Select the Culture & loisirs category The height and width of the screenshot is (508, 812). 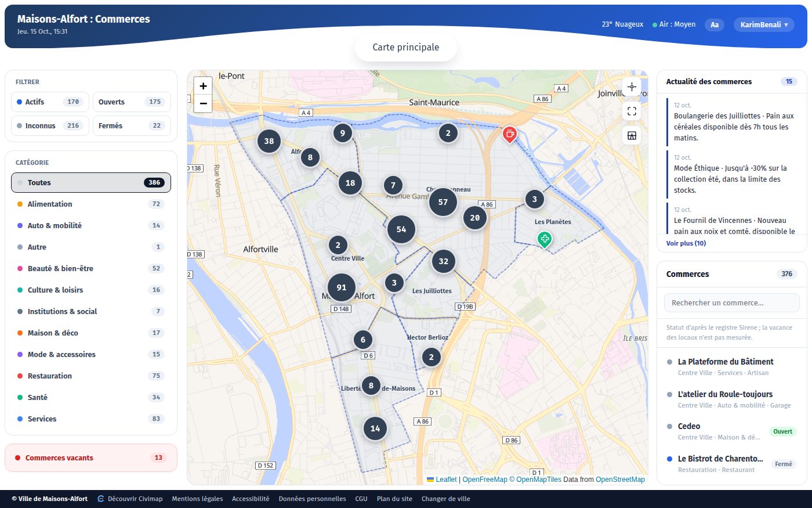pos(91,290)
